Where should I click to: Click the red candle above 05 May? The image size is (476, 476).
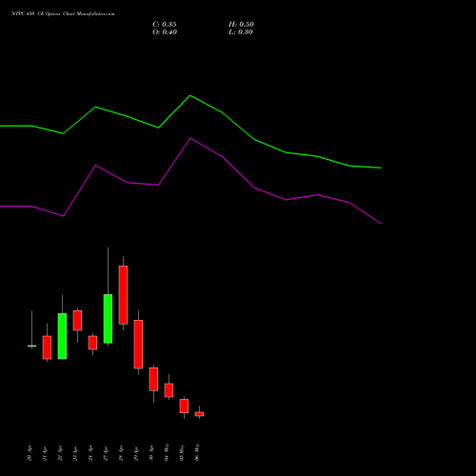[x=184, y=406]
